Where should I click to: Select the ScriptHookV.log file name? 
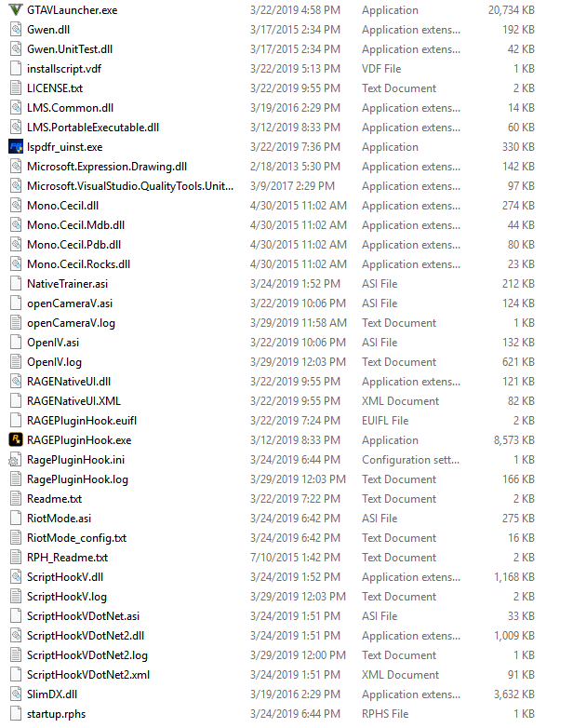point(67,597)
